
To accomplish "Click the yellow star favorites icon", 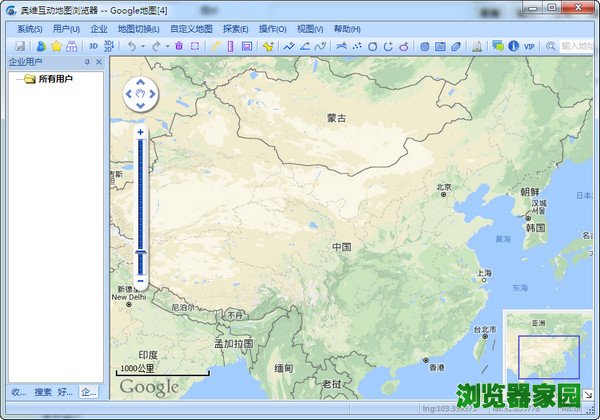I will 56,46.
